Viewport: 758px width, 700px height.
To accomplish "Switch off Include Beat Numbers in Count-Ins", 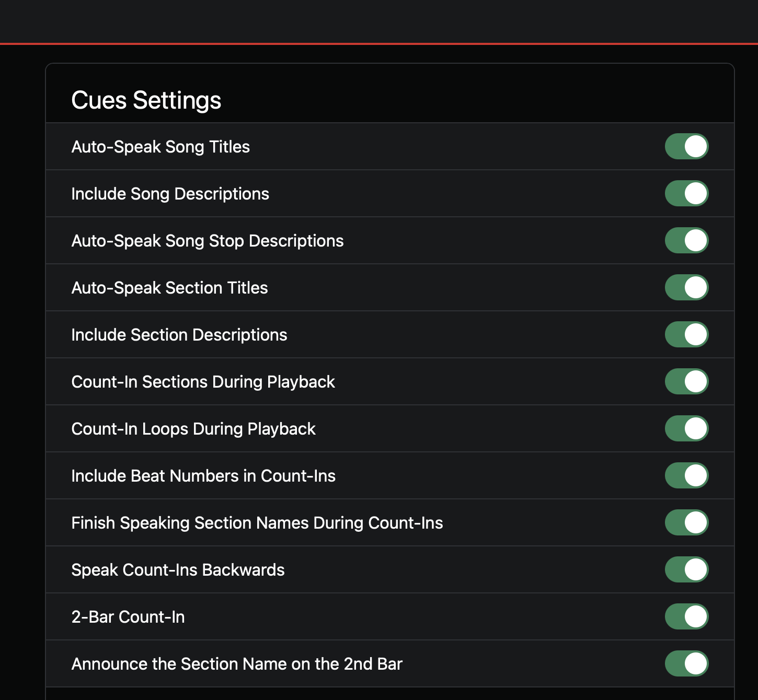I will pos(686,475).
